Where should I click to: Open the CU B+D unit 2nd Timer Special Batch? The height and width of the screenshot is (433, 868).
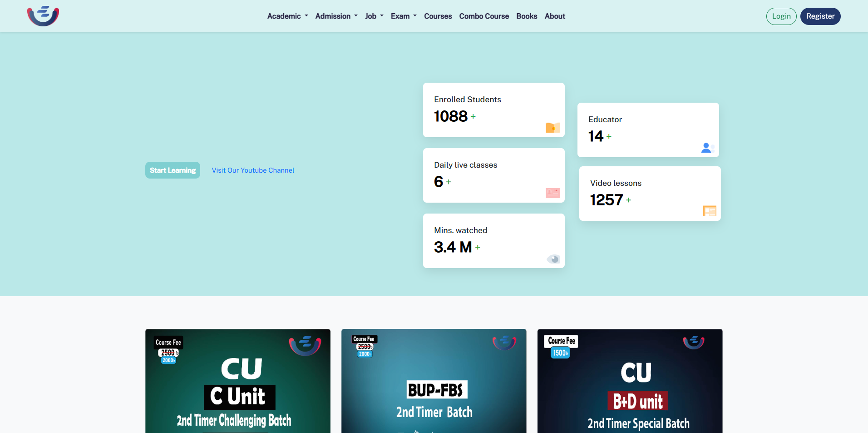coord(630,381)
